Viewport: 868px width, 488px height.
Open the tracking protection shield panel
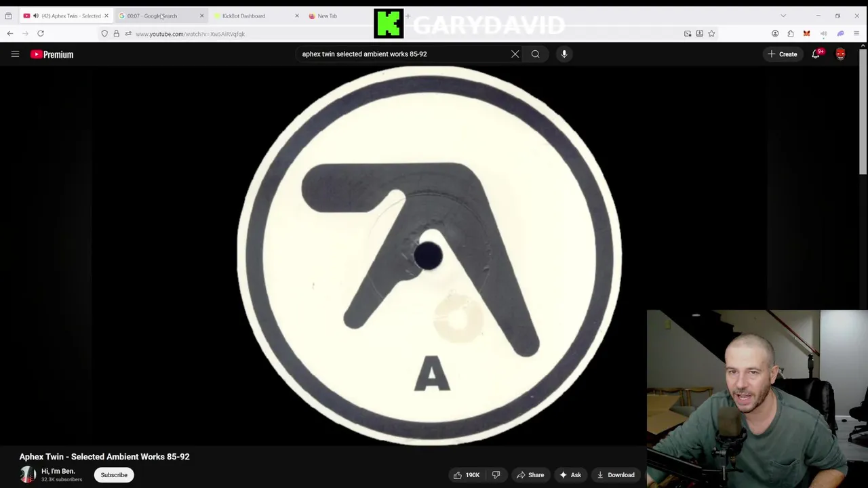click(x=104, y=33)
